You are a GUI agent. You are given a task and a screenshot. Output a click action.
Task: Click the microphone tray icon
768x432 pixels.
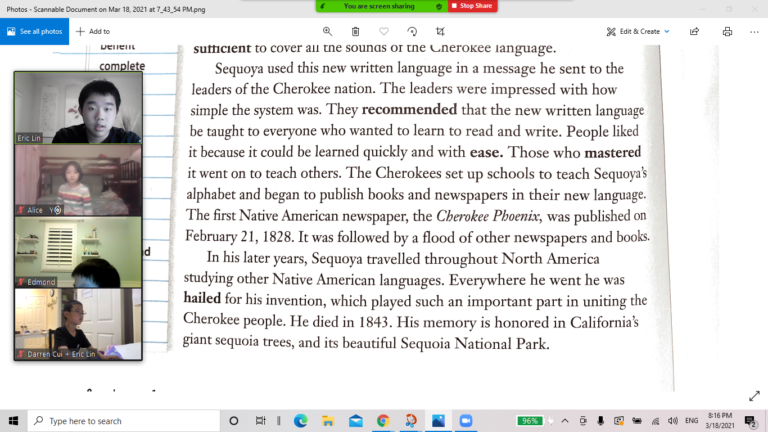[x=600, y=421]
